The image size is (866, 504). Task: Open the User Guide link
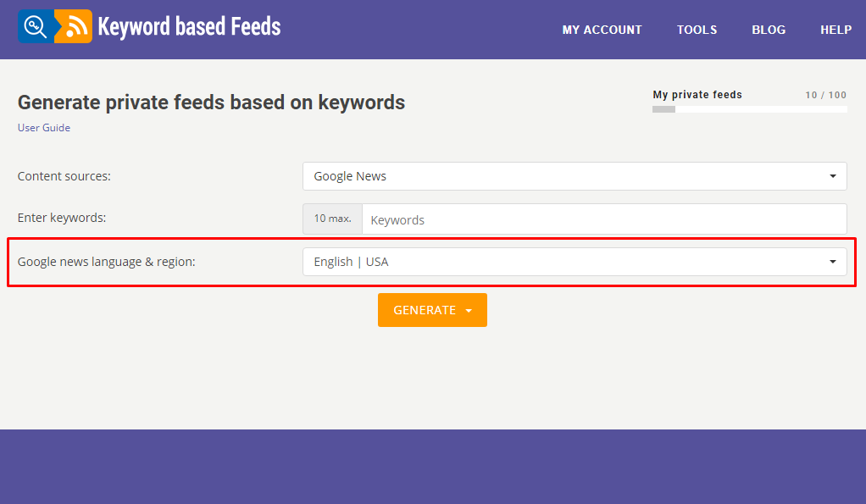point(43,128)
